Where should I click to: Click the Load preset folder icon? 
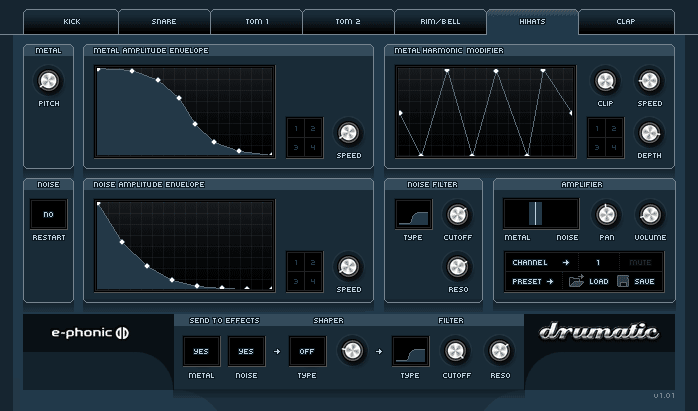(x=576, y=281)
